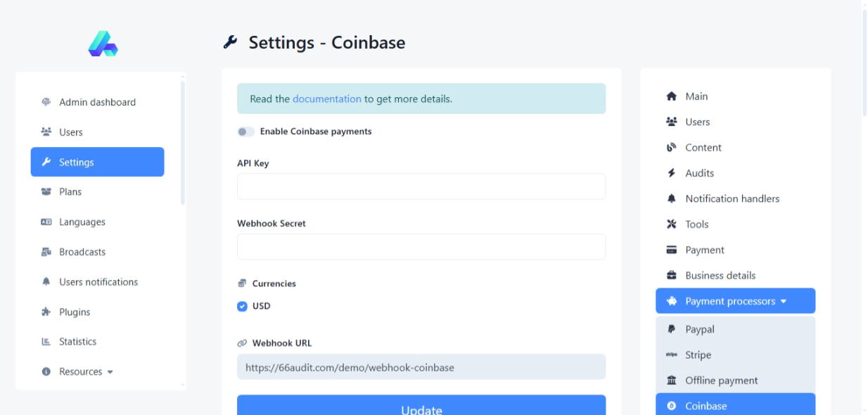The width and height of the screenshot is (868, 415).
Task: Click the 66audit logo icon
Action: (x=103, y=44)
